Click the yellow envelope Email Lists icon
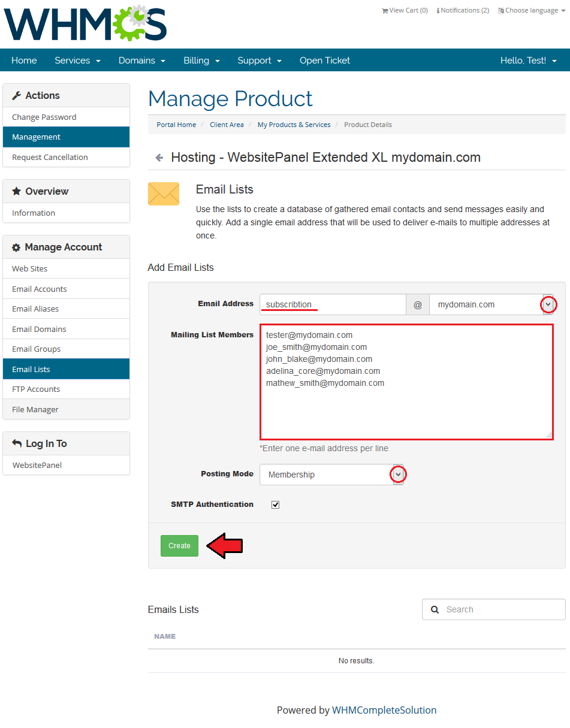570x728 pixels. click(164, 194)
